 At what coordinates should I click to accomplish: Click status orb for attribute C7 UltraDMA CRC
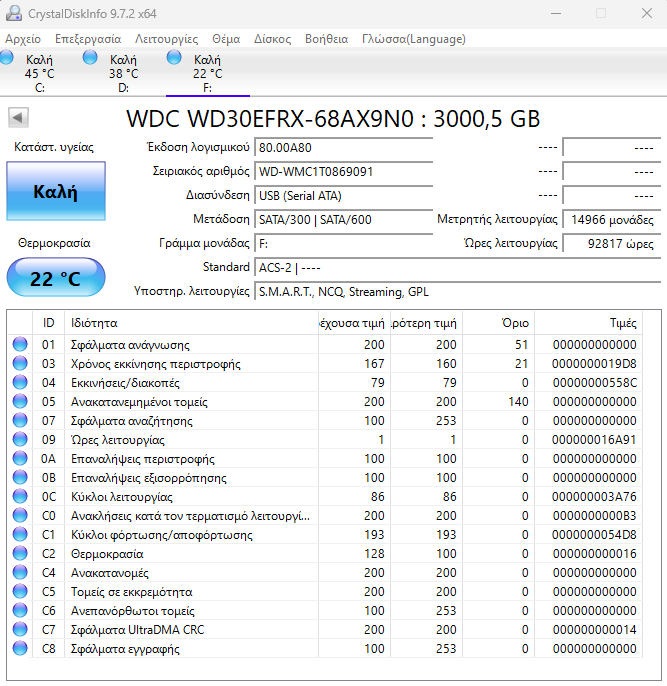click(20, 630)
